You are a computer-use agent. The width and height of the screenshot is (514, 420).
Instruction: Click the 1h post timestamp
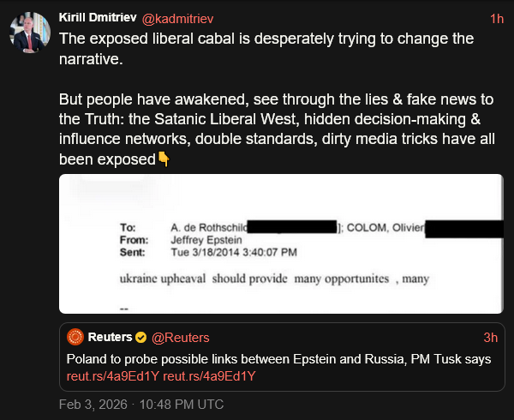496,17
